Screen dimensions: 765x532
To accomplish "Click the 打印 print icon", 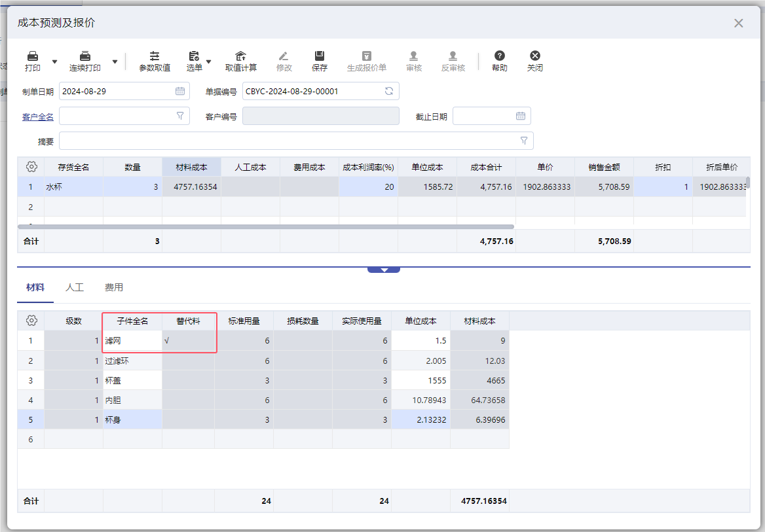I will click(33, 56).
